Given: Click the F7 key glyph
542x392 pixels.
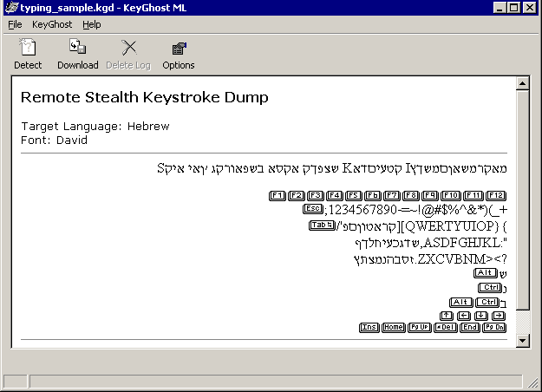Looking at the screenshot, I should (392, 196).
